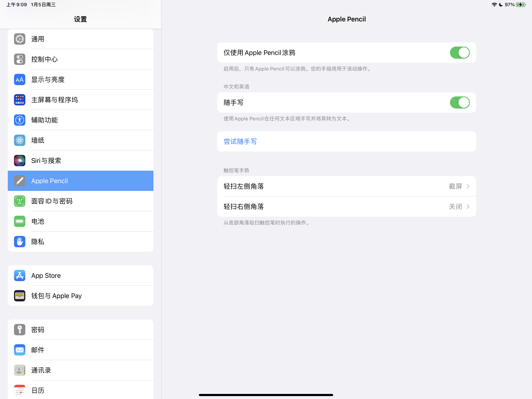Tap the 尝试随手写 link
The image size is (532, 399).
pos(240,141)
